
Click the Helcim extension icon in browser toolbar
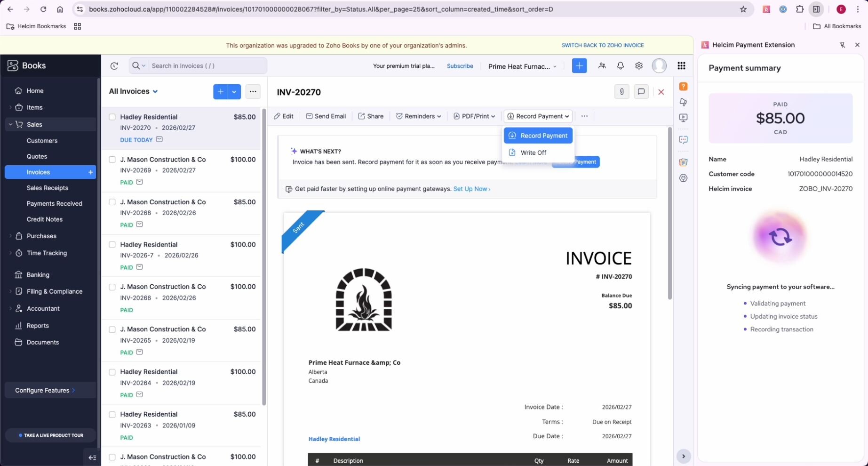pos(766,9)
